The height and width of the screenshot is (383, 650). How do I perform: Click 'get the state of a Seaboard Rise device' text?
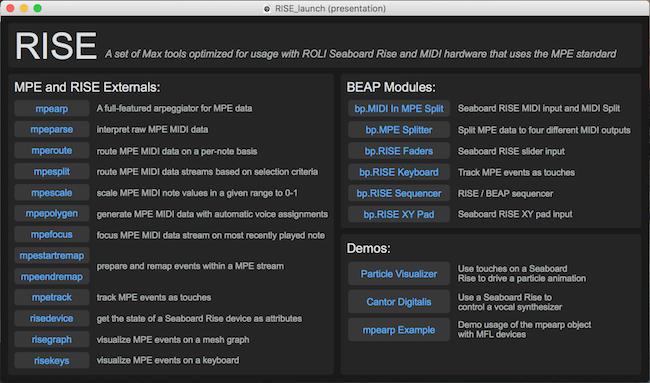pyautogui.click(x=199, y=319)
